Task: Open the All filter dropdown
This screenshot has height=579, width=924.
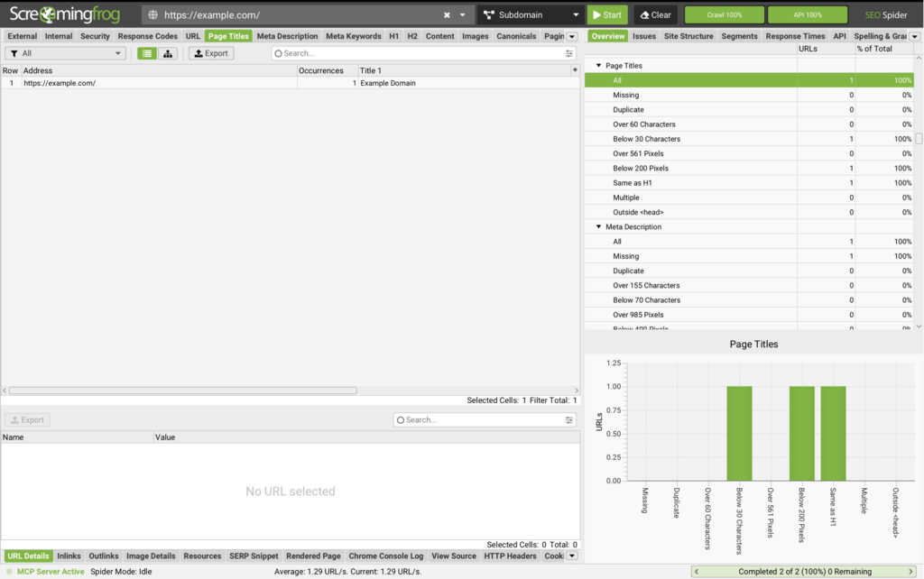Action: pos(65,53)
